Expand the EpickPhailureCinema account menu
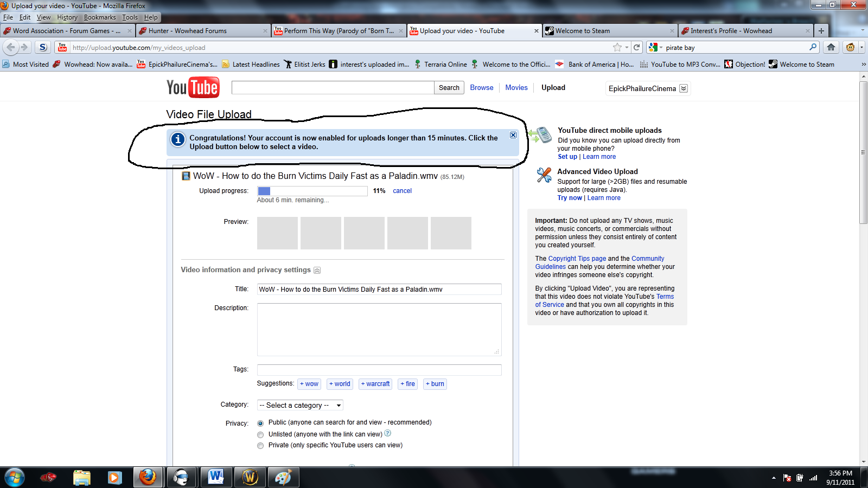The image size is (868, 488). tap(684, 88)
